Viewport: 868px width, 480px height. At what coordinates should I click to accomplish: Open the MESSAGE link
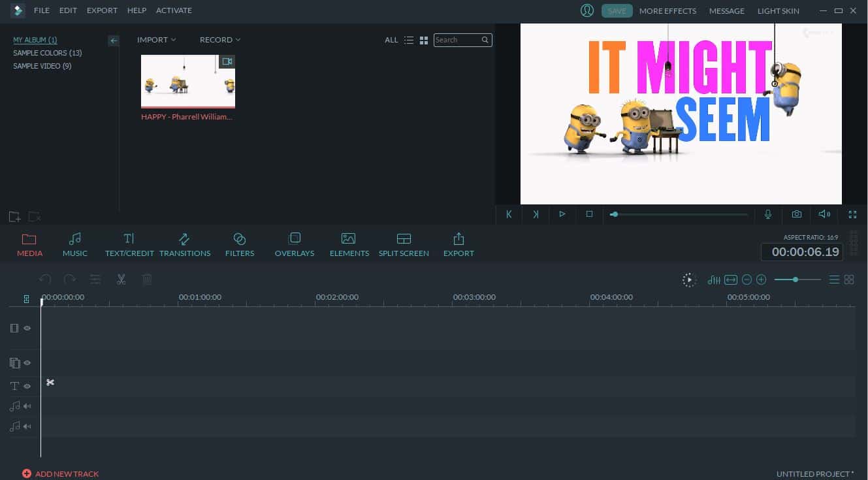(727, 10)
